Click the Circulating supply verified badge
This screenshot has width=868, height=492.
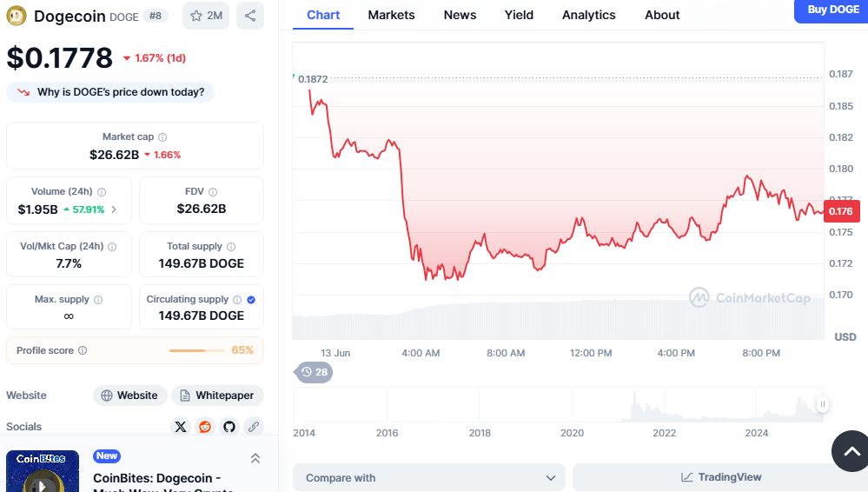(251, 300)
